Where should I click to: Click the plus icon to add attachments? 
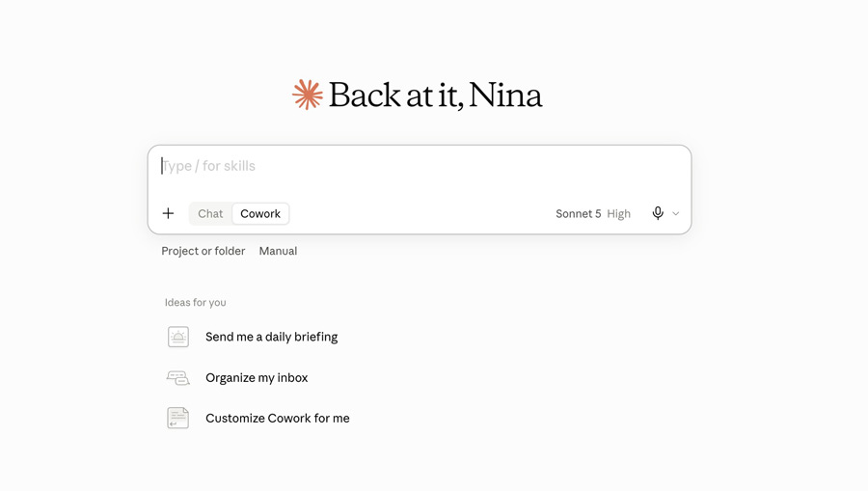pyautogui.click(x=168, y=214)
